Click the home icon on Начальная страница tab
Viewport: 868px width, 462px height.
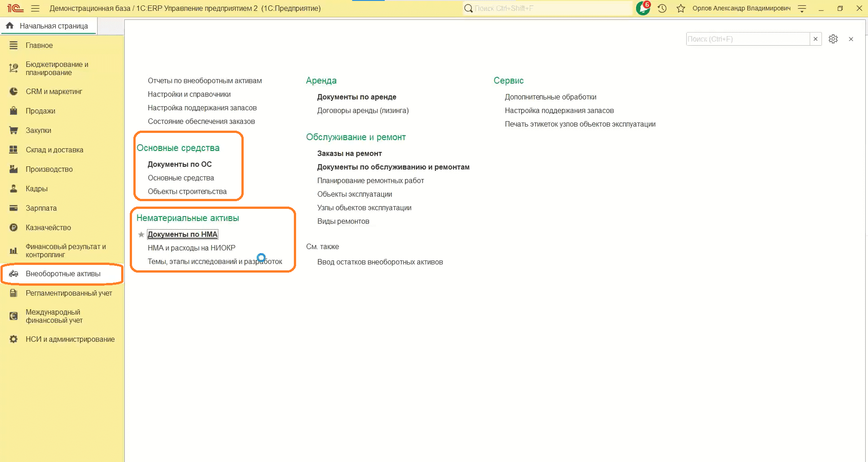tap(10, 26)
